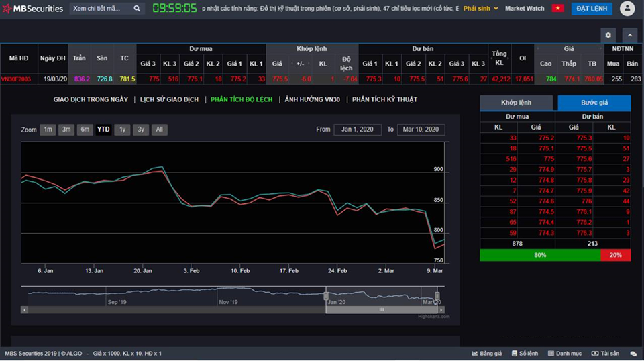
Task: Click the Mã HĐ column header
Action: (x=19, y=58)
